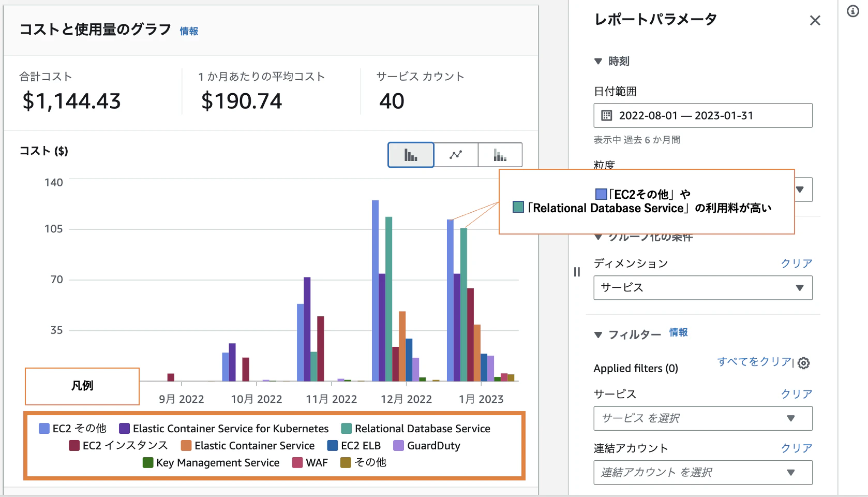Select the bar chart view icon
The width and height of the screenshot is (868, 497).
pos(411,155)
